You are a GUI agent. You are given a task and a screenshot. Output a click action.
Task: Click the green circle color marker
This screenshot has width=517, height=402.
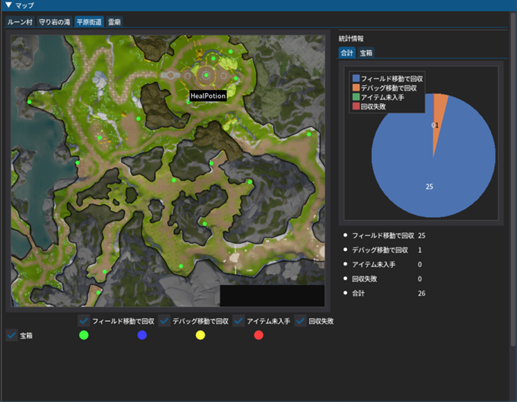[84, 335]
